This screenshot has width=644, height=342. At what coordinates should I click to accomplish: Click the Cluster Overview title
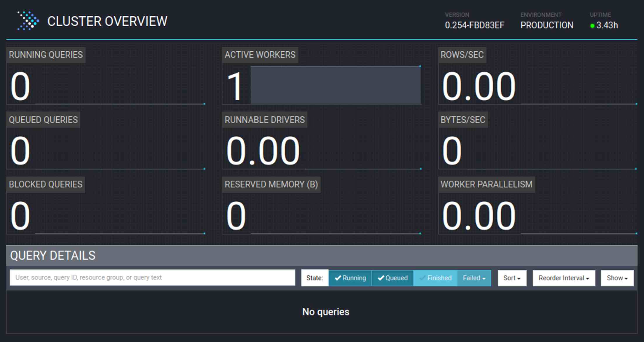(x=107, y=21)
